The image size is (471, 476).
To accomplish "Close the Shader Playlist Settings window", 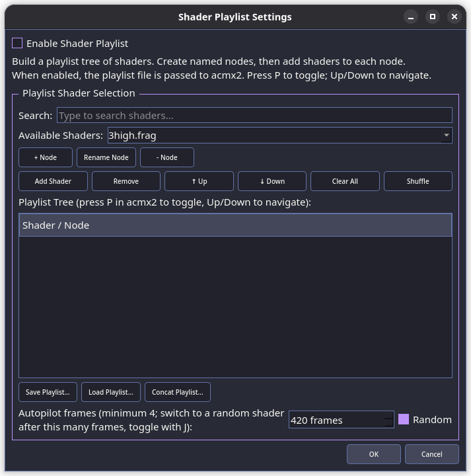I will point(454,17).
